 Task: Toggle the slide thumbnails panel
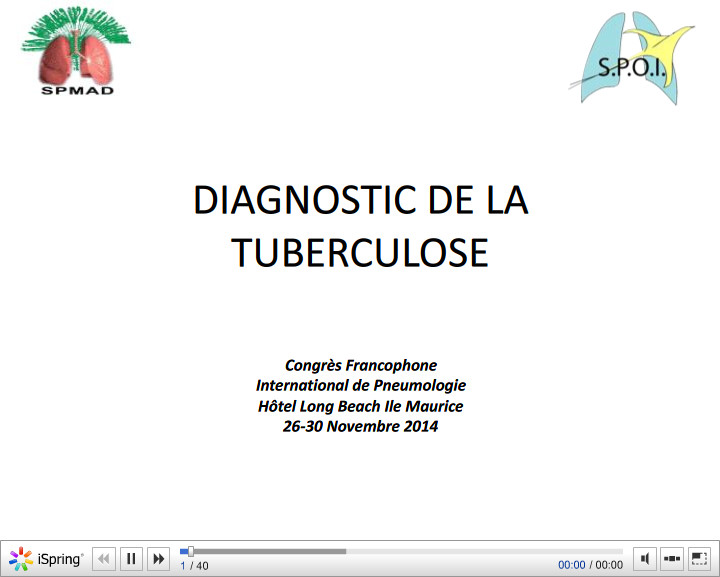pos(672,559)
